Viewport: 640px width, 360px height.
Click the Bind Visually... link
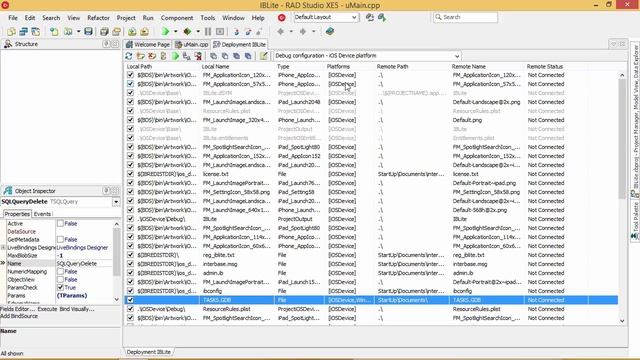tap(77, 309)
